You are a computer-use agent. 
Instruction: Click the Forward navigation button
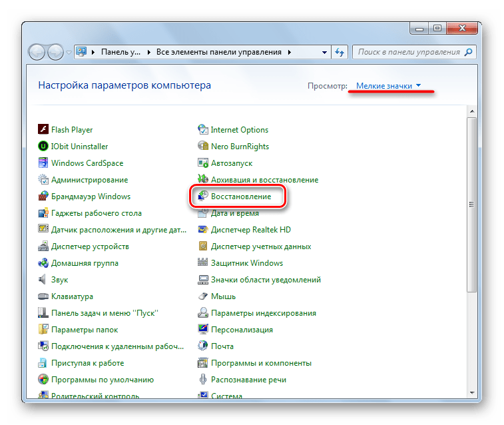click(56, 52)
